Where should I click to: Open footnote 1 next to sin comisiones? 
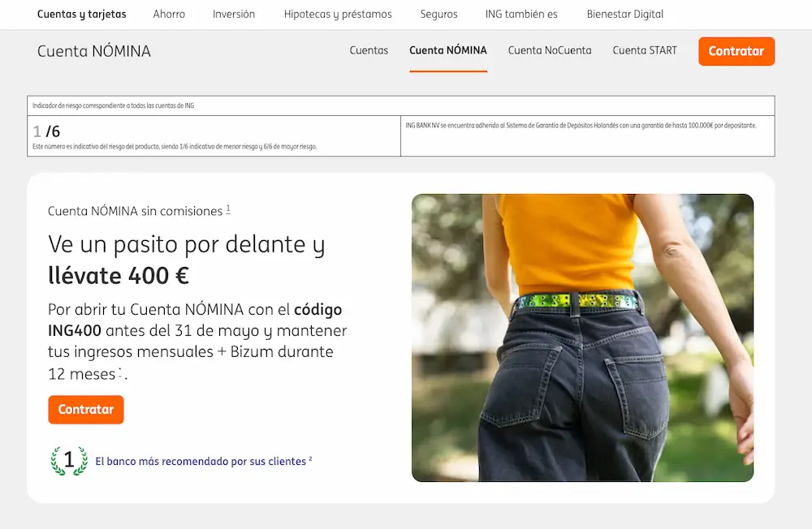point(228,208)
